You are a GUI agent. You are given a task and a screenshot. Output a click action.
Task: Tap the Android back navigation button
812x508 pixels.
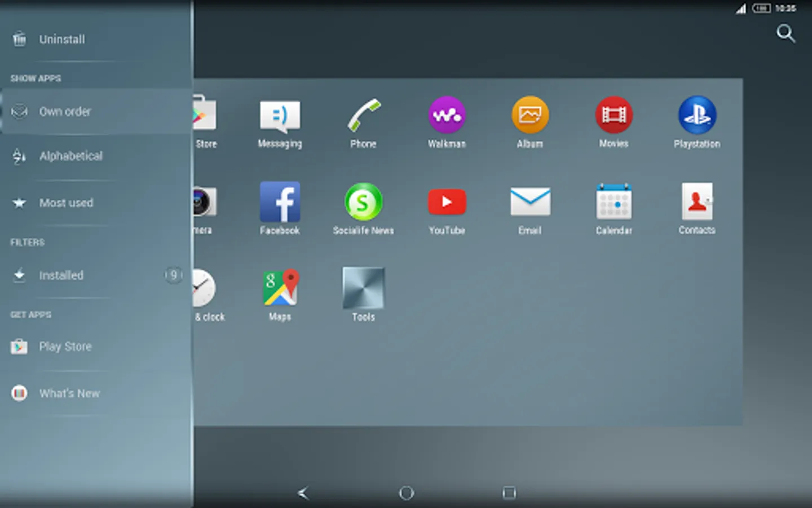(x=303, y=493)
